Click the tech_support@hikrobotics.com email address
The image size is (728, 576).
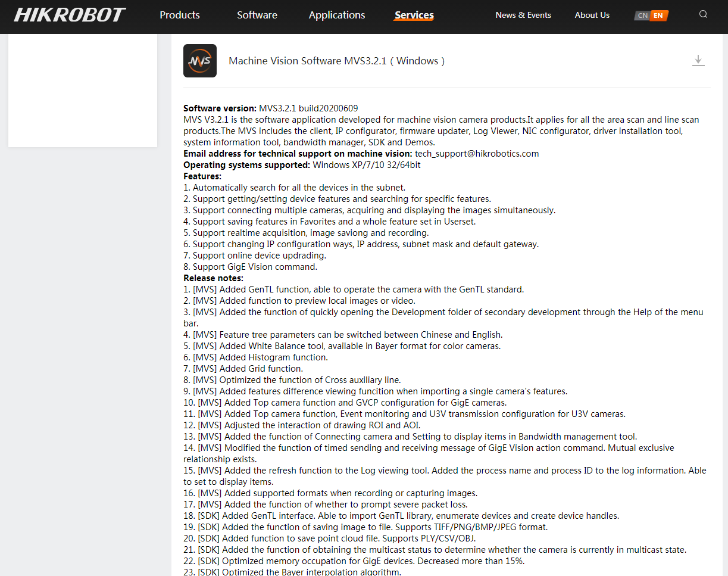coord(476,154)
